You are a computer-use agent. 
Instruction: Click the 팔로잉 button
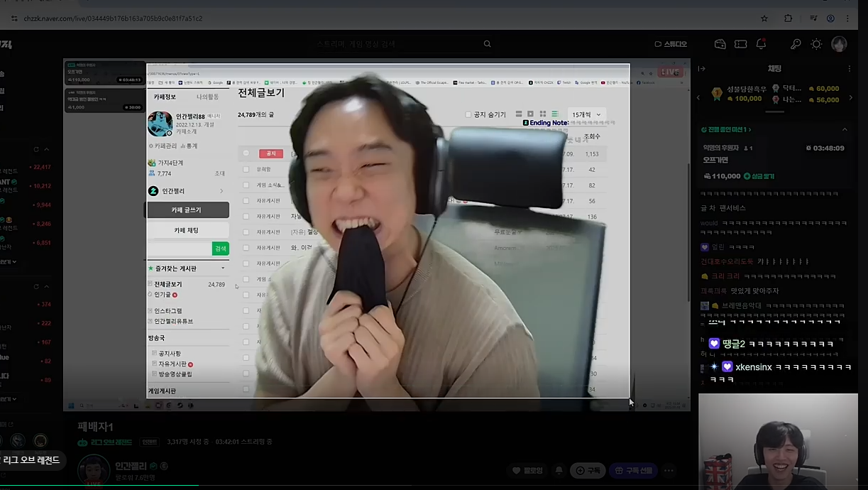click(x=527, y=470)
